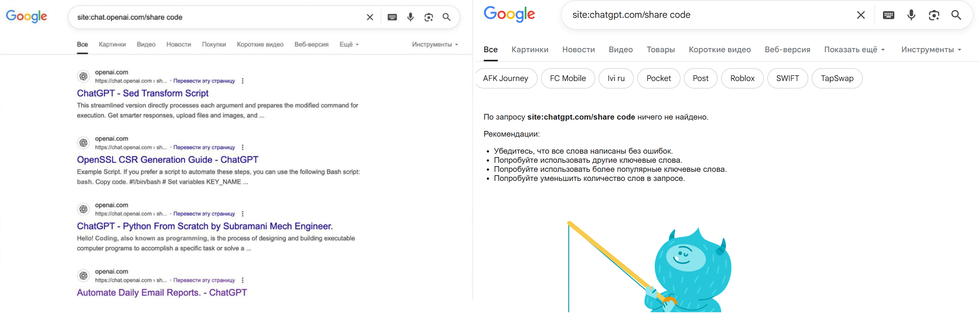Clear the left search box with X
This screenshot has height=313, width=980.
(370, 17)
